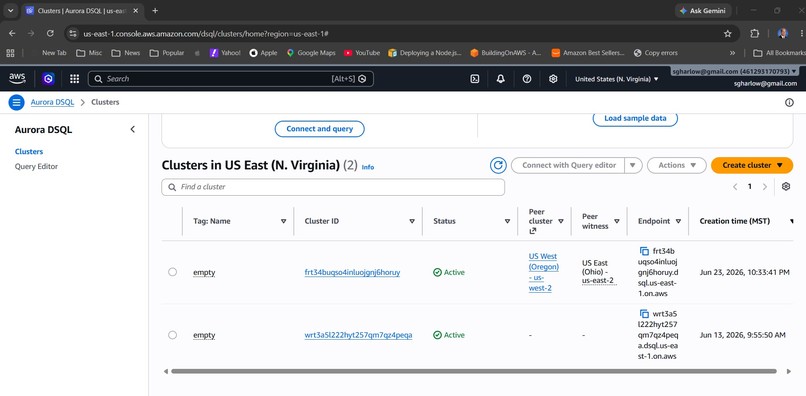
Task: Sort by Cluster ID column
Action: (x=412, y=221)
